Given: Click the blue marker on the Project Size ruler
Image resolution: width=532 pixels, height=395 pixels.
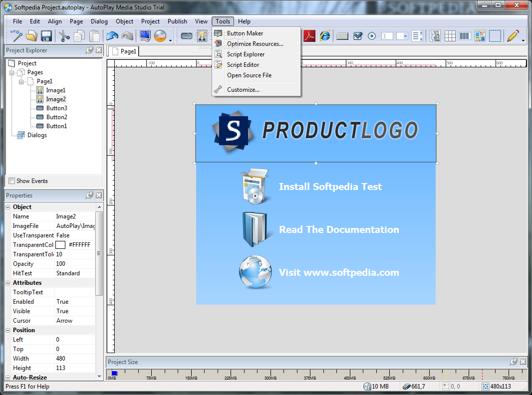Looking at the screenshot, I should click(114, 373).
